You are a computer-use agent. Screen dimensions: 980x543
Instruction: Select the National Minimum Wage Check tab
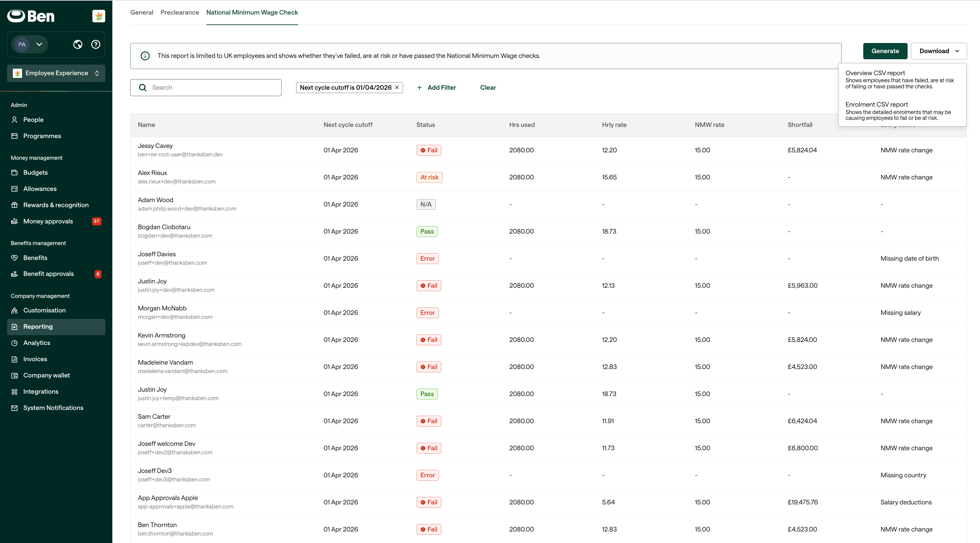(x=252, y=12)
